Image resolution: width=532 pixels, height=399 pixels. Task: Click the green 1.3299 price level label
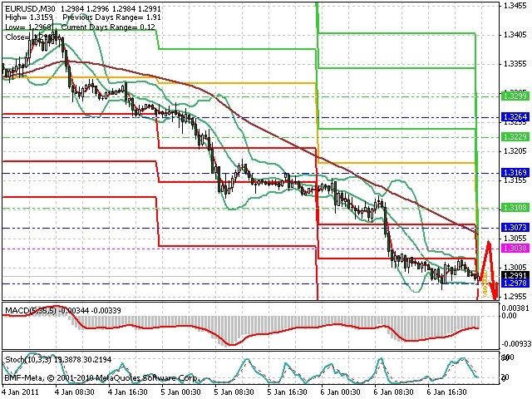[515, 96]
